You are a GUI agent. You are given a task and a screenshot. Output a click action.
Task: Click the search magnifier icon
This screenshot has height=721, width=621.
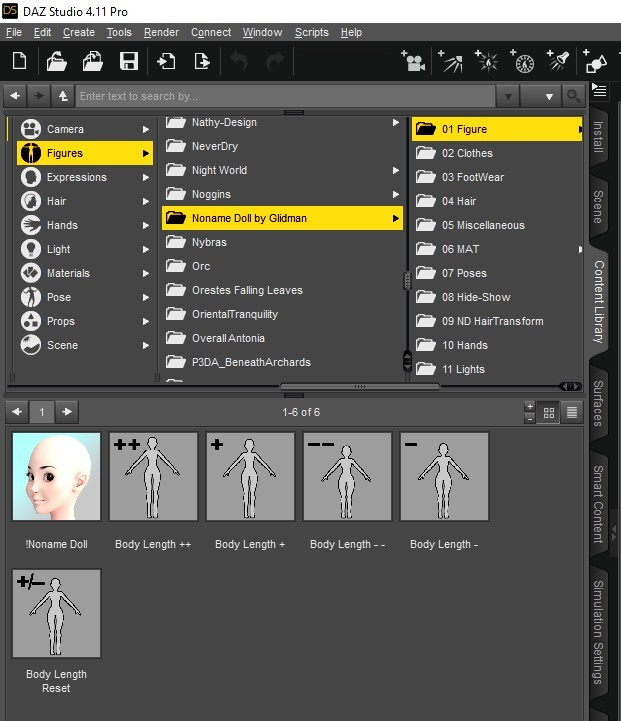573,96
